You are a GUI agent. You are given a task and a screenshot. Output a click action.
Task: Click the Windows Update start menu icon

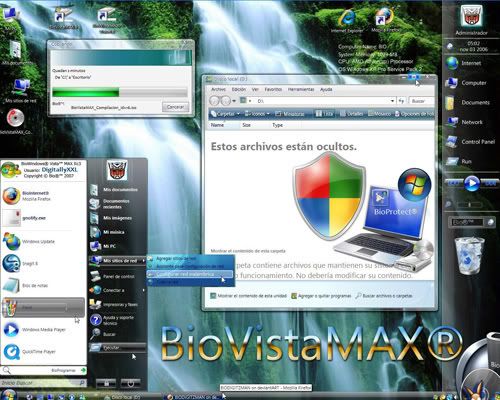click(11, 241)
